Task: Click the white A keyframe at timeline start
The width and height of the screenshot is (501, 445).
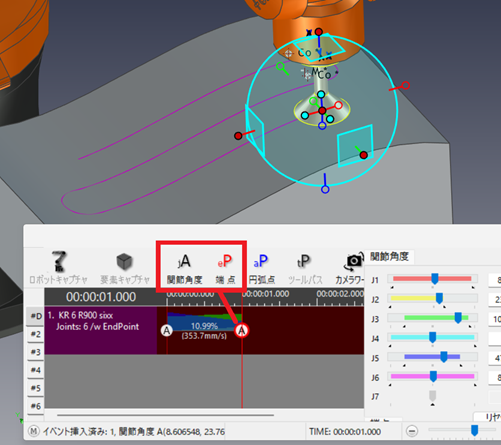Action: tap(167, 331)
